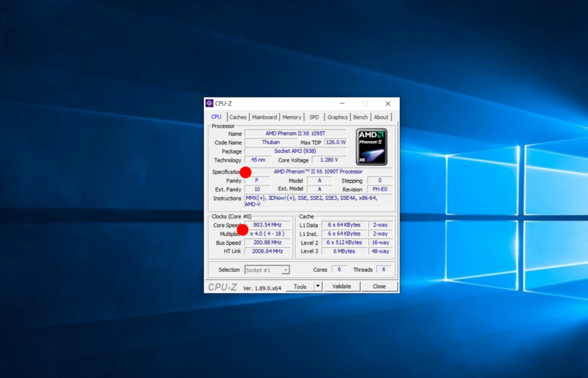
Task: Click the Core Voltage value field
Action: pos(329,160)
